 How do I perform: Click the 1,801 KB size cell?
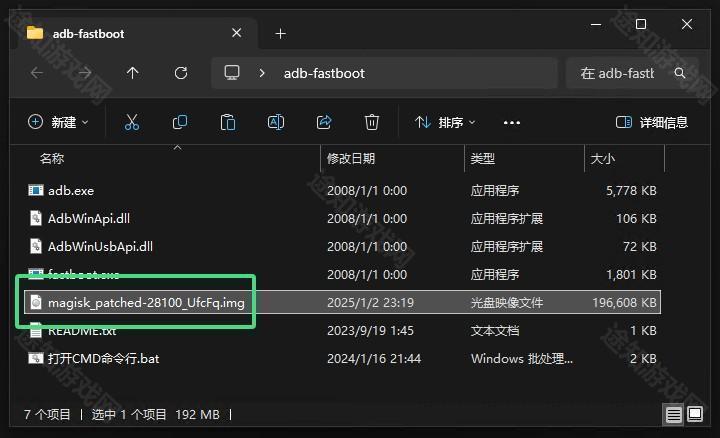(631, 275)
